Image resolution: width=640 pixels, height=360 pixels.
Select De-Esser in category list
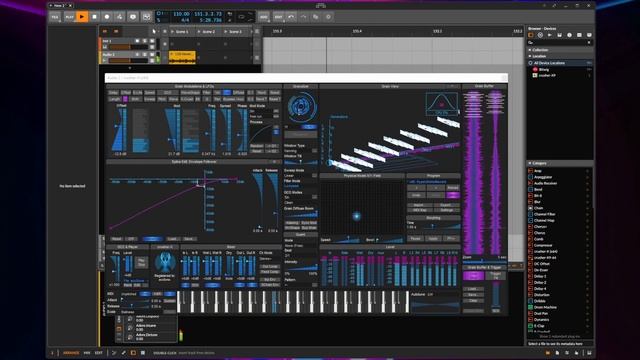[x=541, y=270]
